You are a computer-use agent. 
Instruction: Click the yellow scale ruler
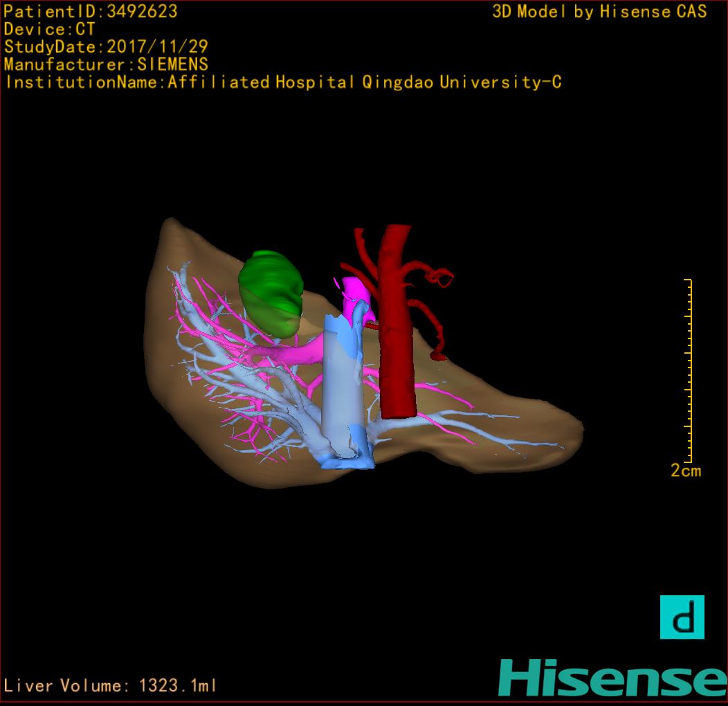click(x=689, y=370)
